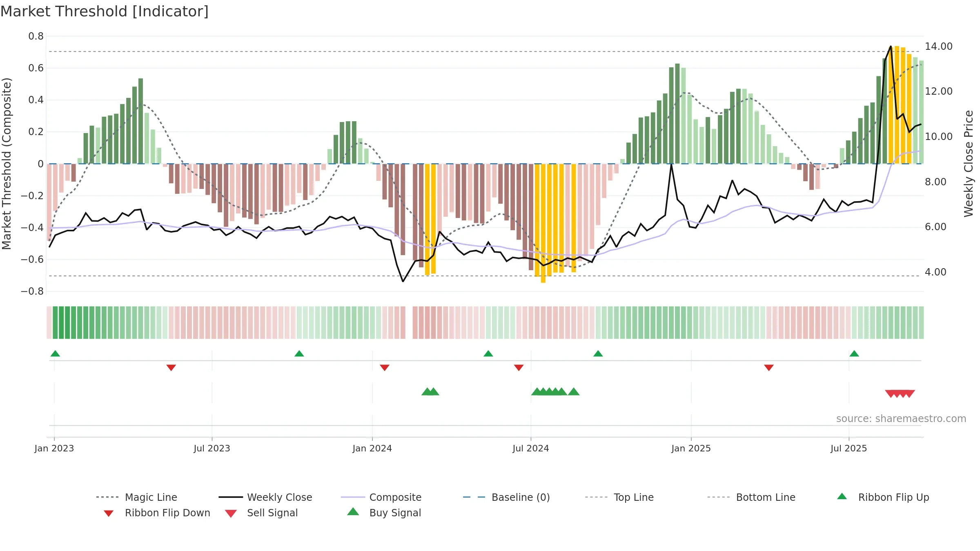Click the ribbon flip up marker in Oct 2023
The width and height of the screenshot is (980, 551).
click(x=299, y=353)
